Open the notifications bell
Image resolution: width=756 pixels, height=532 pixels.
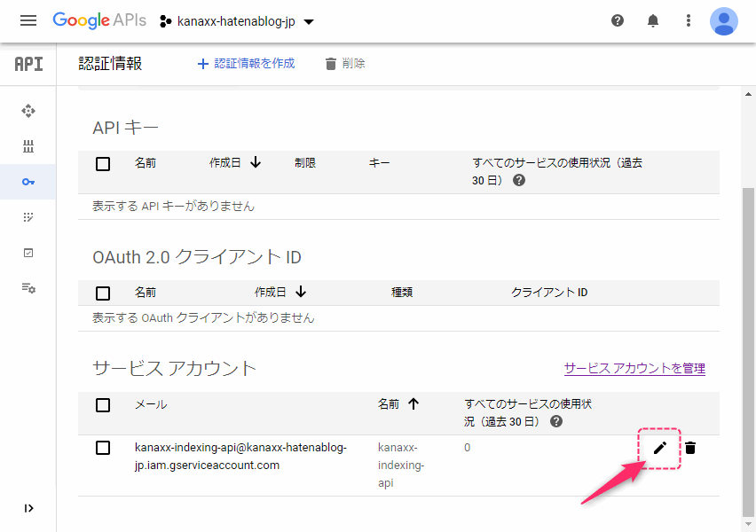point(653,20)
